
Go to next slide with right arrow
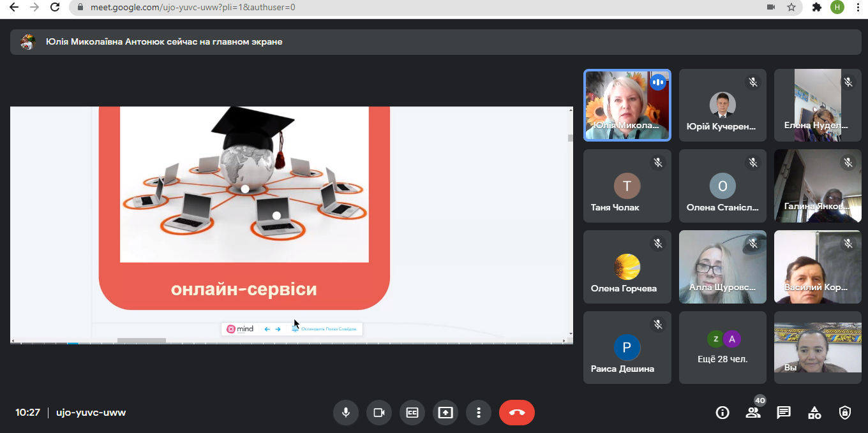pos(278,329)
